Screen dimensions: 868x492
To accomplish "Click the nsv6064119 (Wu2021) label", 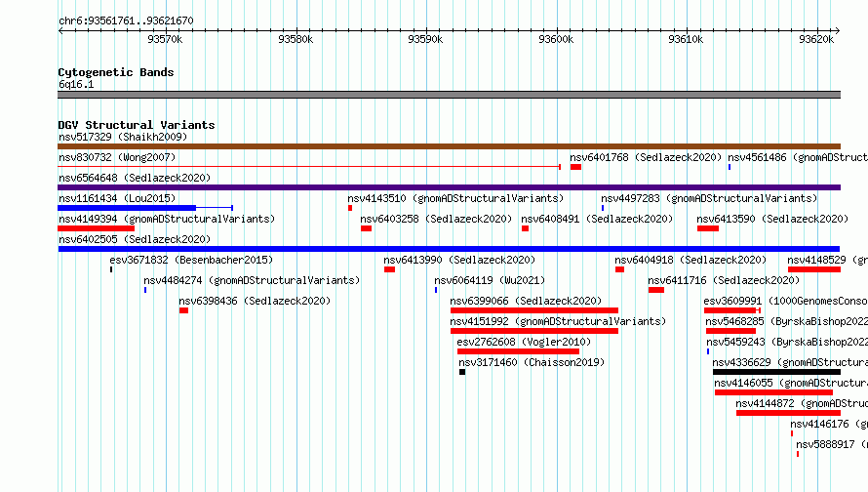I will point(490,280).
